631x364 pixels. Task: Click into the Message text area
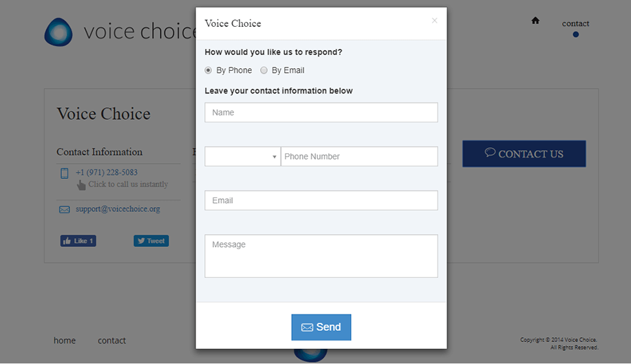click(x=321, y=256)
